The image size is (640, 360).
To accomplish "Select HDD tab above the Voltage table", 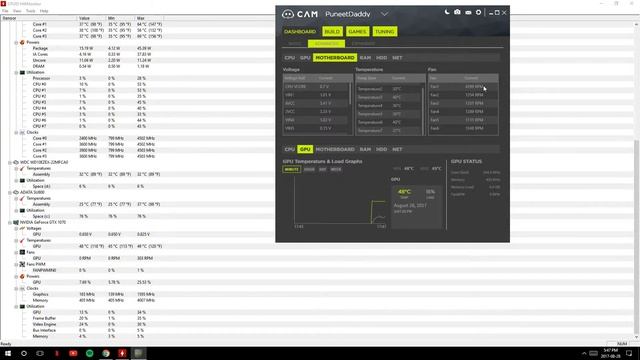I will [x=382, y=58].
